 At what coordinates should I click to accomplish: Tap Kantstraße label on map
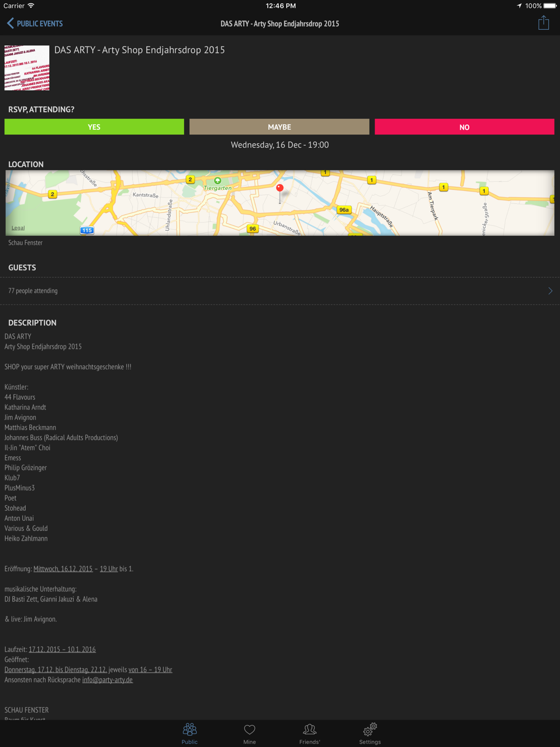[x=145, y=195]
